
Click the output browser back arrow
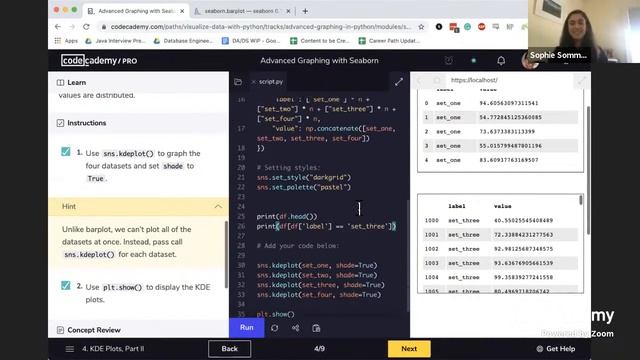420,80
